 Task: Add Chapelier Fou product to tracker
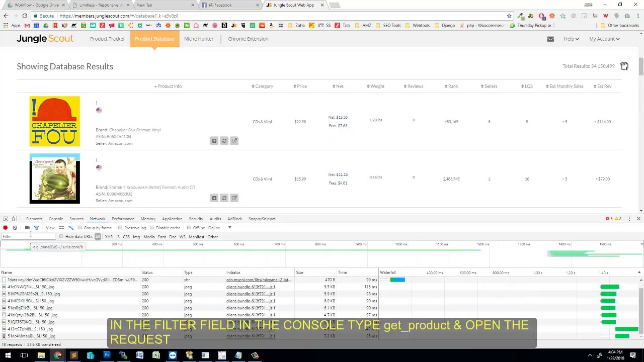coord(214,141)
